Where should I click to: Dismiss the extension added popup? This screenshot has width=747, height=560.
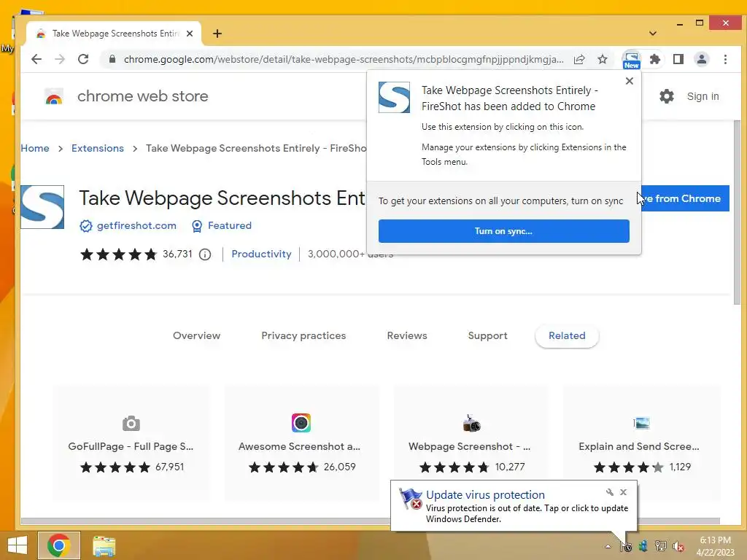pos(630,81)
